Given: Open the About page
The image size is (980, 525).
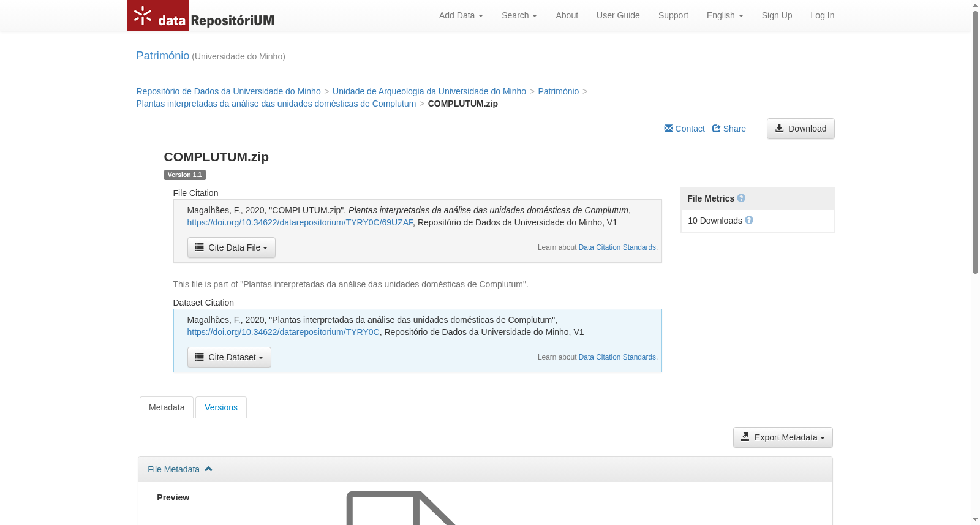Looking at the screenshot, I should (x=567, y=15).
